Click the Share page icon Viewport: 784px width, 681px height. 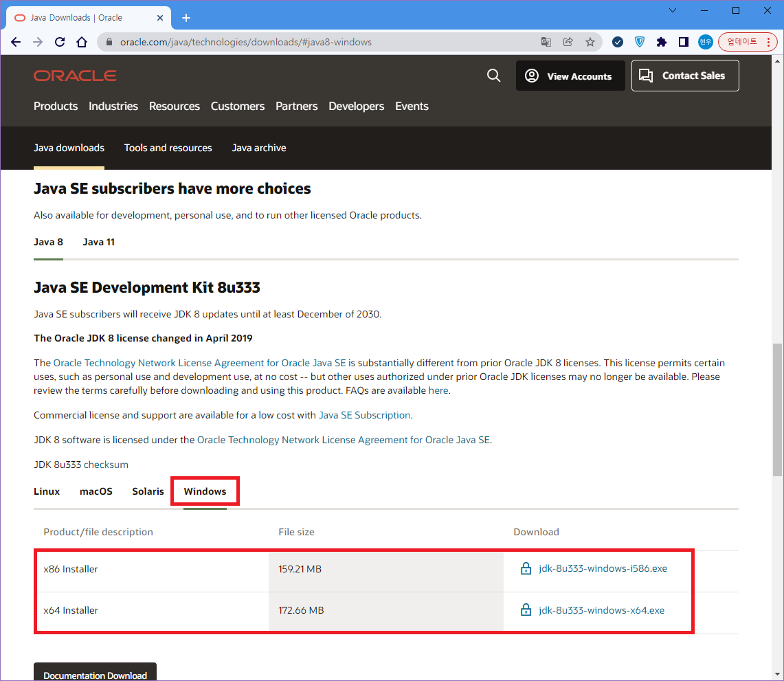[x=568, y=42]
